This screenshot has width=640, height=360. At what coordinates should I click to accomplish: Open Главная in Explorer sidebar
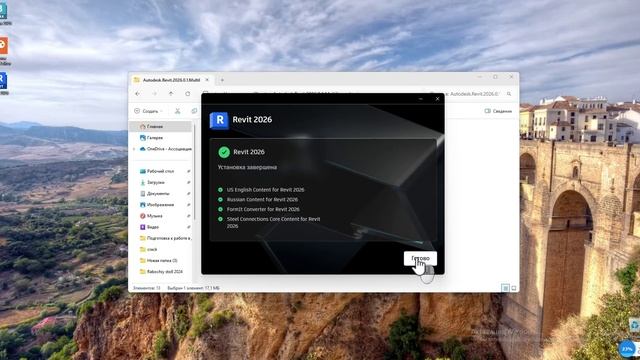pyautogui.click(x=161, y=127)
